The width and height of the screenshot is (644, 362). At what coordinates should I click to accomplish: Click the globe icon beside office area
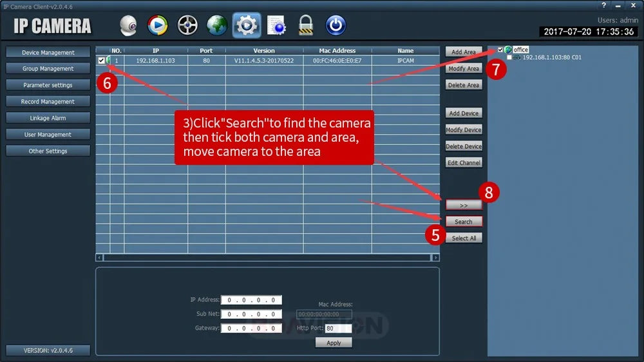[x=508, y=50]
